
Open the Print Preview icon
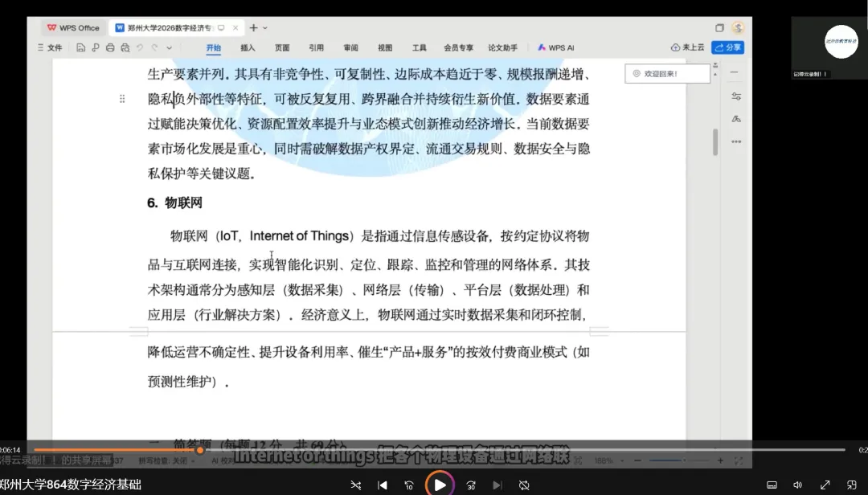point(125,47)
